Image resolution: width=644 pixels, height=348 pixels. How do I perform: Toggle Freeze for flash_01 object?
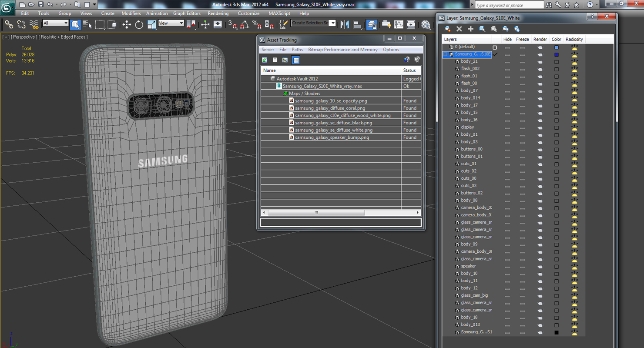(x=522, y=76)
